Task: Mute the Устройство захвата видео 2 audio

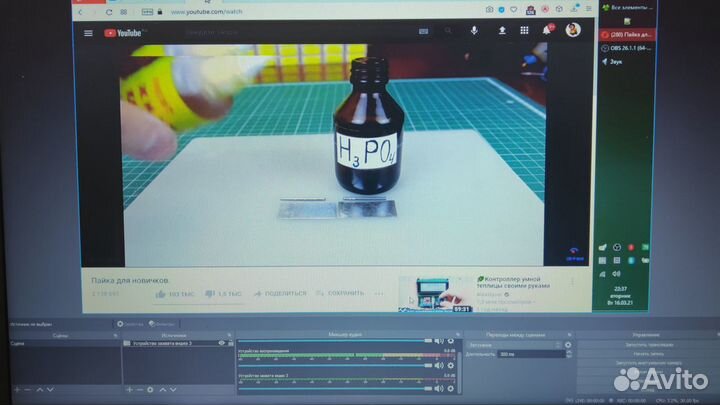Action: pos(439,388)
